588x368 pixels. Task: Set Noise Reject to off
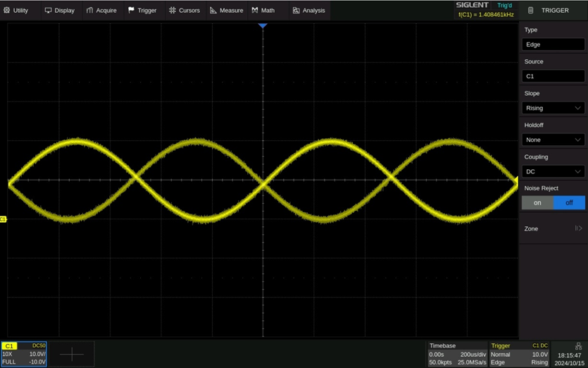[569, 203]
